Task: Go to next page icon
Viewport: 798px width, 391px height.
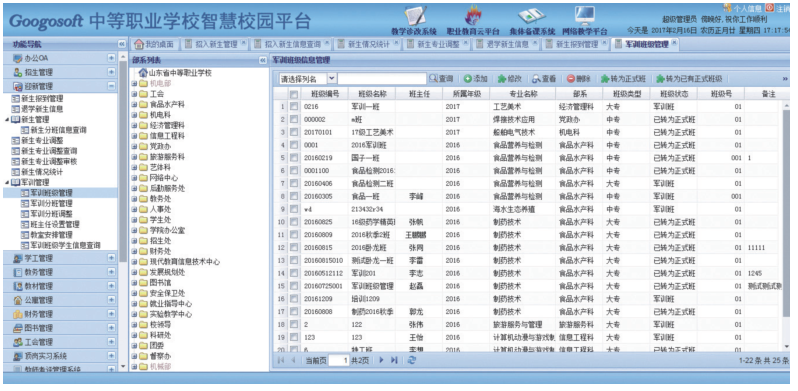Action: 381,360
